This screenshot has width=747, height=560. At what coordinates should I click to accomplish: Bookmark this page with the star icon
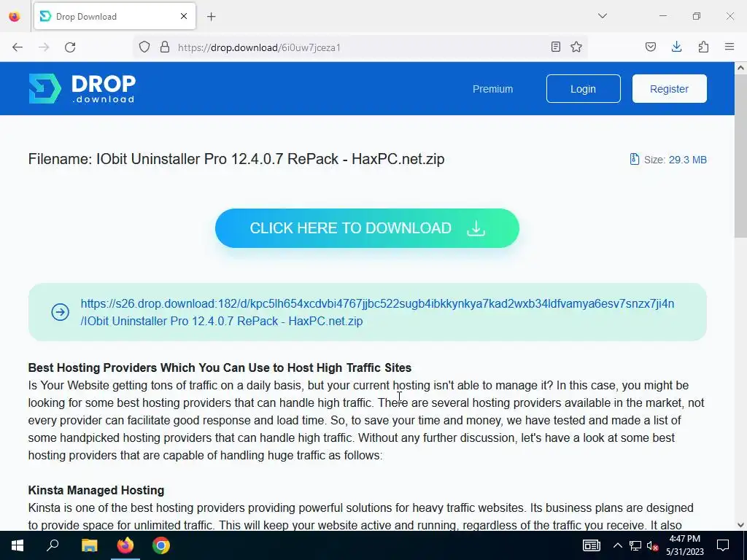point(576,47)
